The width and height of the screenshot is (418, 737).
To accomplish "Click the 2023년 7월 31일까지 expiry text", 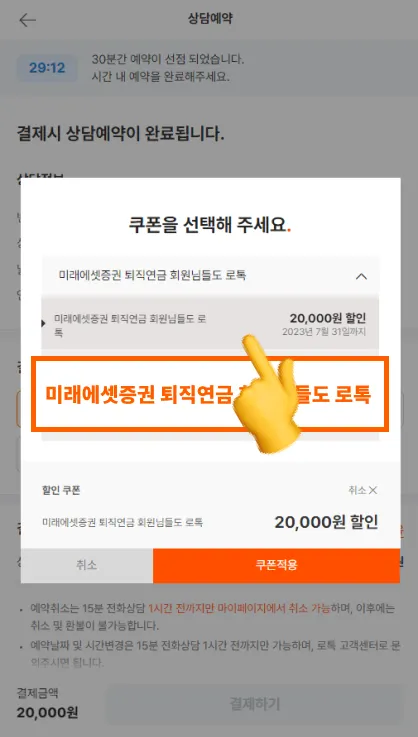I will click(324, 332).
